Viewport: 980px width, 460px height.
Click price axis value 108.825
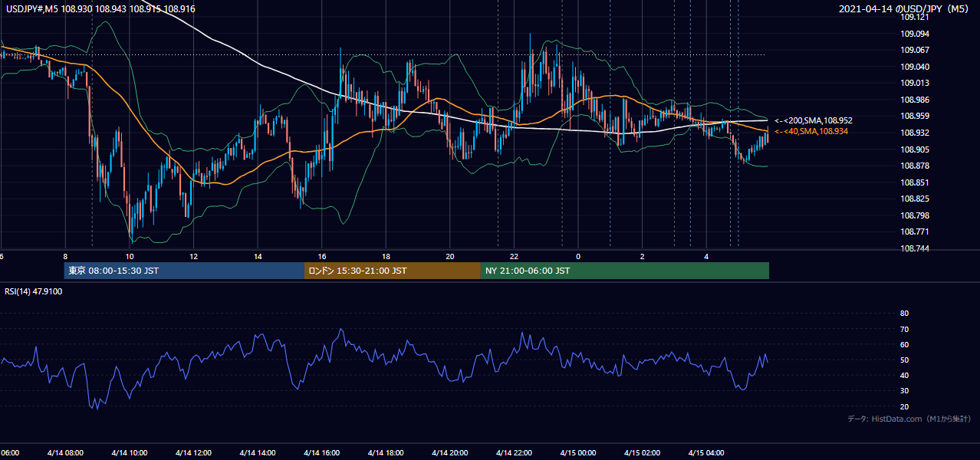point(914,199)
